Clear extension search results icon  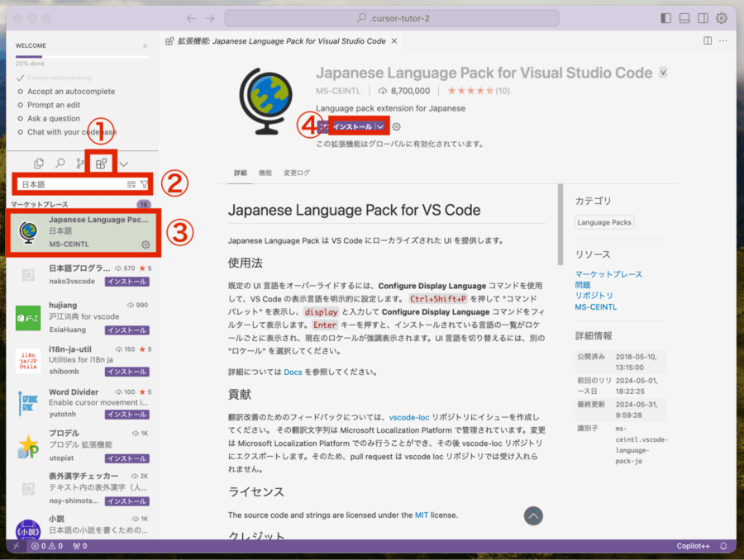tap(131, 184)
